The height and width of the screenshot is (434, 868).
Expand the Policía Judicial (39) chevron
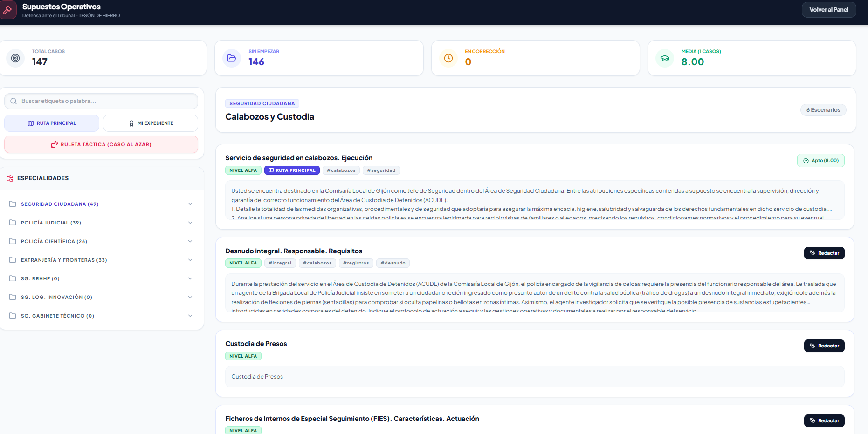click(x=190, y=223)
